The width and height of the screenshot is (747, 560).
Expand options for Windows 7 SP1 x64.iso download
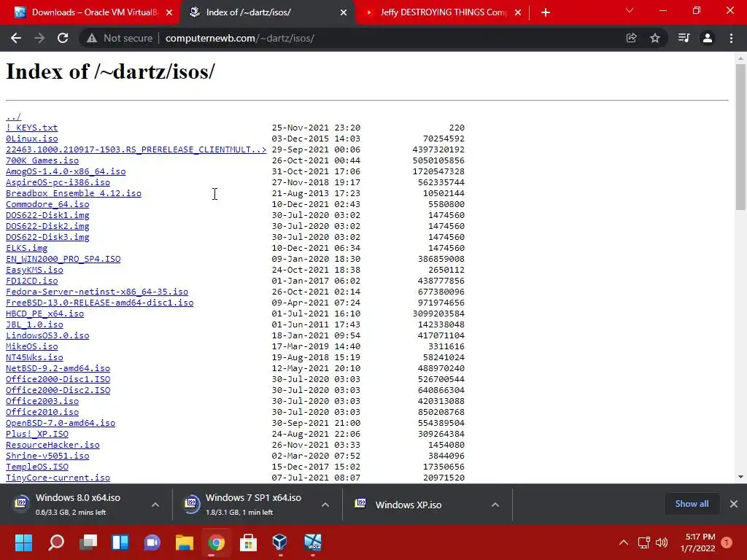(325, 505)
